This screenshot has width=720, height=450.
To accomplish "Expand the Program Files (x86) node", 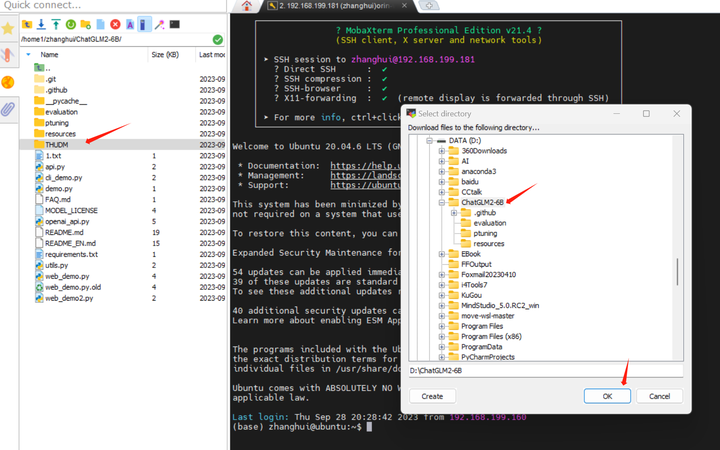I will pos(441,336).
